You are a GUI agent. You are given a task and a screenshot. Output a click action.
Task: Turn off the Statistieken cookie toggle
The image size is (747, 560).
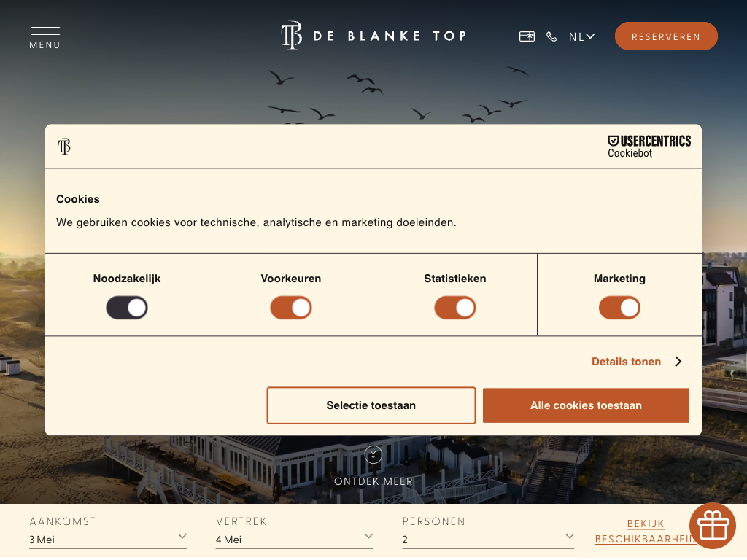tap(455, 308)
